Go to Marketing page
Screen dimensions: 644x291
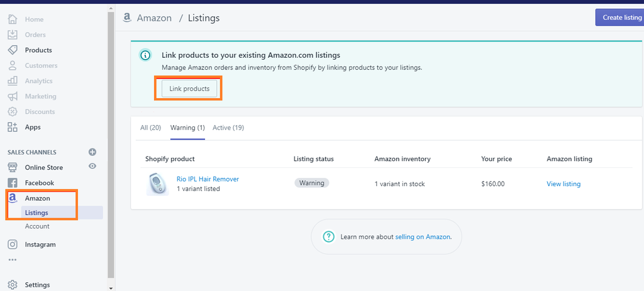click(41, 96)
